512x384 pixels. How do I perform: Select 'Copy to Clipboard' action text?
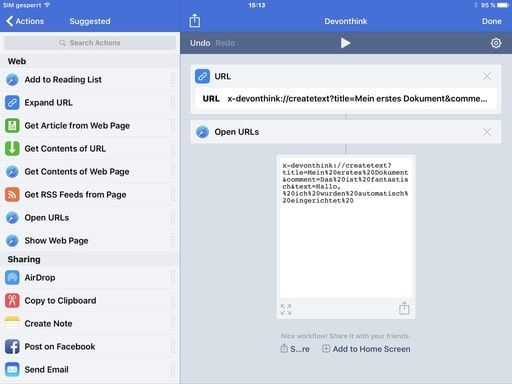(x=60, y=300)
